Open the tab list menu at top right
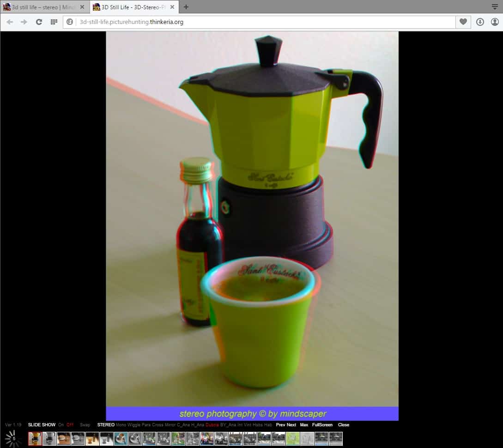 click(495, 7)
